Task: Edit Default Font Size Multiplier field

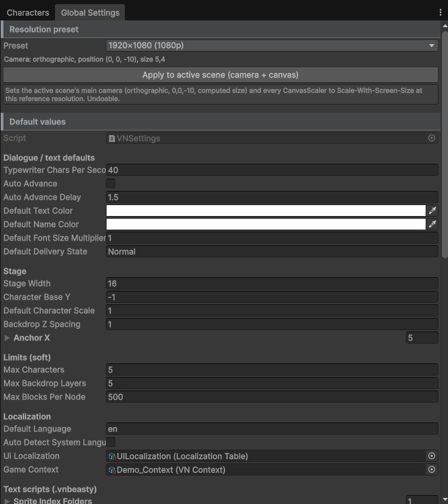Action: click(272, 238)
